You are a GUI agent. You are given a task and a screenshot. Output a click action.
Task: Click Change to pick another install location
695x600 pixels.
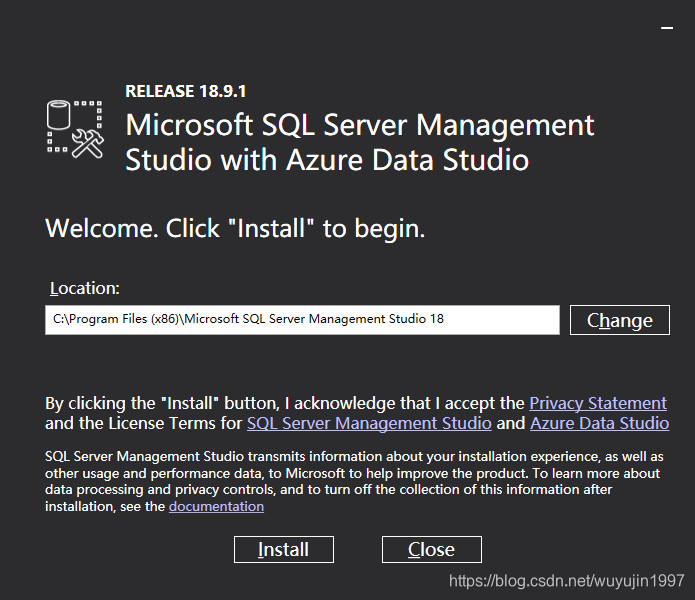click(x=620, y=320)
